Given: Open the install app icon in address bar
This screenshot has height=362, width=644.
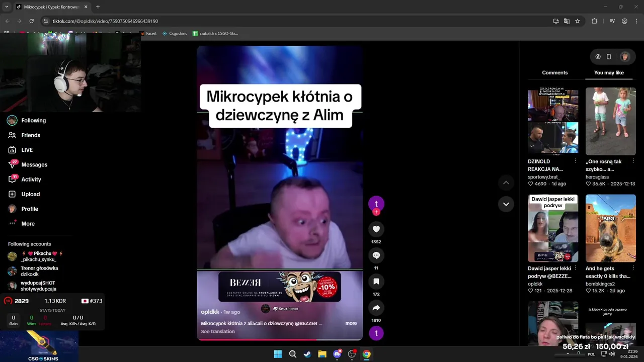Looking at the screenshot, I should pos(556,21).
